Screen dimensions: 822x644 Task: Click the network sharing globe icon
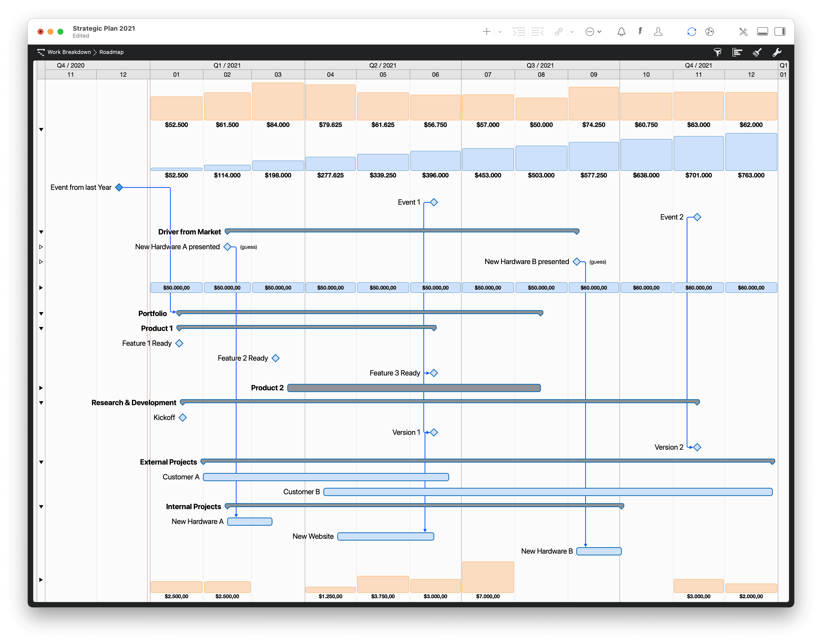click(x=709, y=32)
